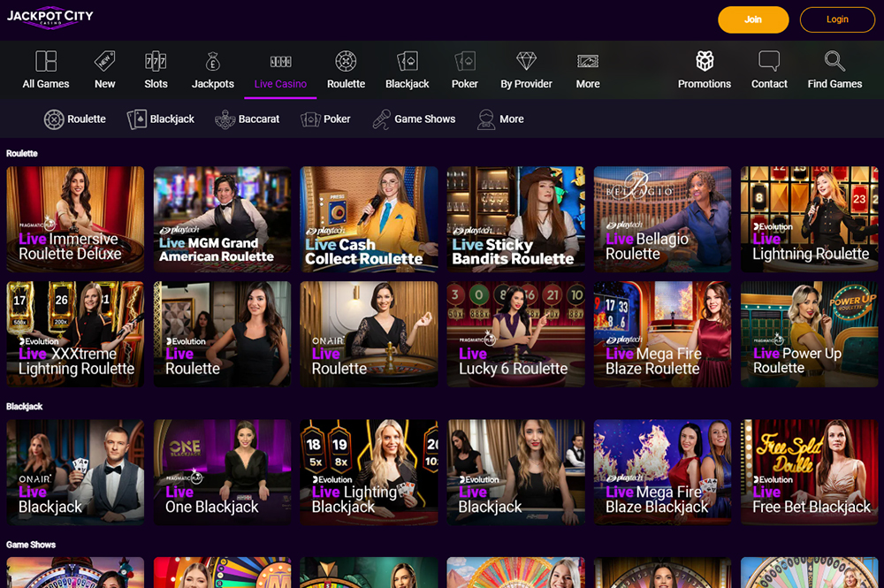Click the Contact chat bubble icon
Image resolution: width=884 pixels, height=588 pixels.
click(769, 61)
